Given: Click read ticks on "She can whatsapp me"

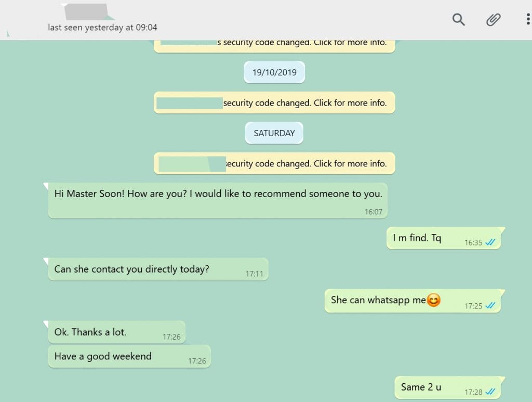Looking at the screenshot, I should [490, 306].
